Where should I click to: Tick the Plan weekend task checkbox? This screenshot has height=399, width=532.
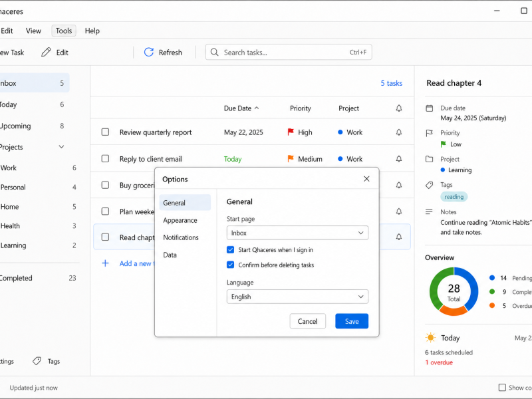click(x=105, y=211)
